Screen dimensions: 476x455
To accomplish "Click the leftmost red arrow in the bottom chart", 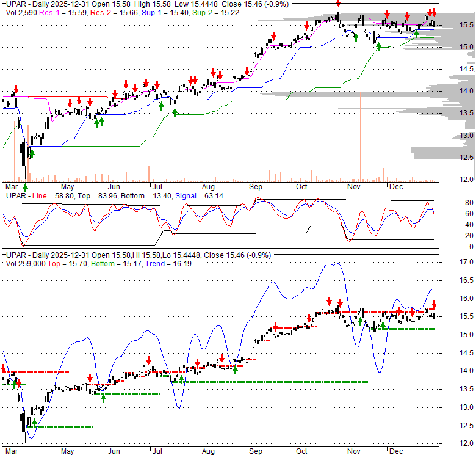I will [4, 368].
